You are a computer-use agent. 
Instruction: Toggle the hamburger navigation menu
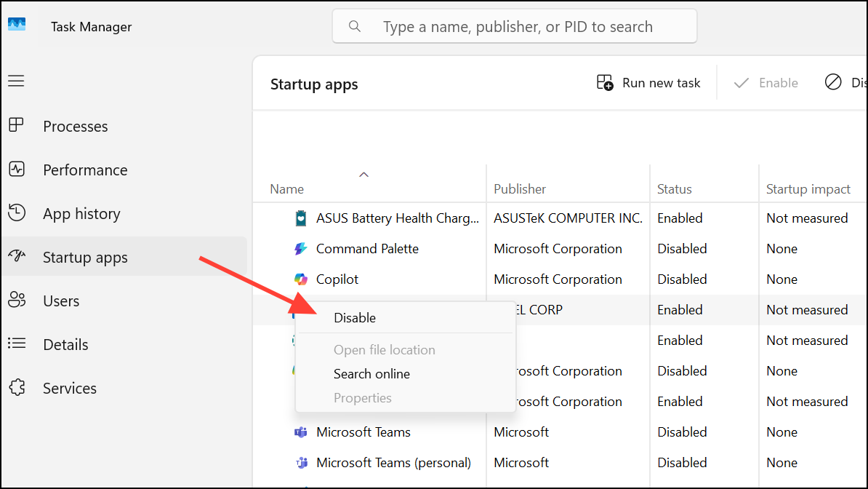tap(16, 81)
